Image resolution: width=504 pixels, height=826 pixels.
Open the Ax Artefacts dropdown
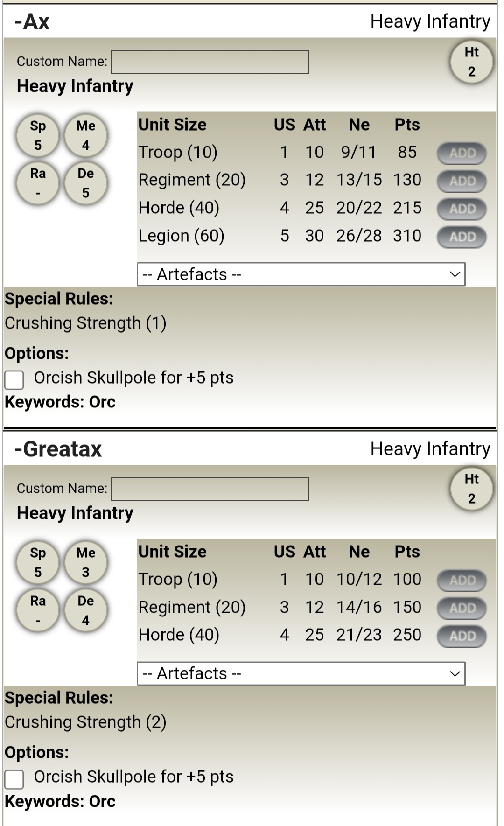click(x=301, y=274)
